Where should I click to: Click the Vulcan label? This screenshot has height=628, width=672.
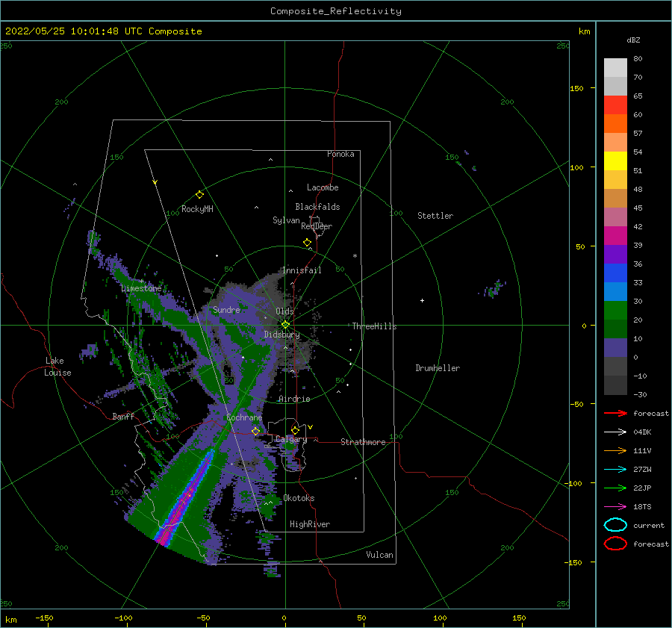coord(379,555)
